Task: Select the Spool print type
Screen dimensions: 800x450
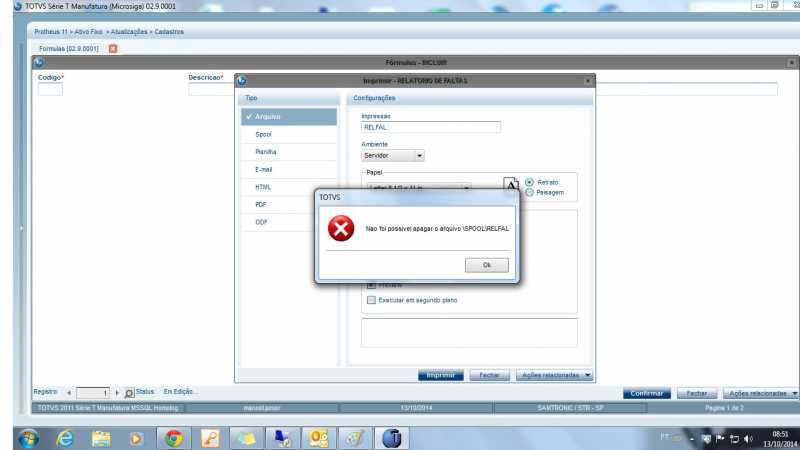Action: click(289, 134)
